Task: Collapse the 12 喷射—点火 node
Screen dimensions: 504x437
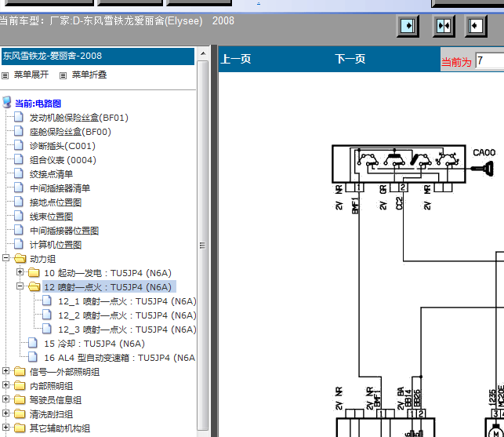Action: [21, 287]
